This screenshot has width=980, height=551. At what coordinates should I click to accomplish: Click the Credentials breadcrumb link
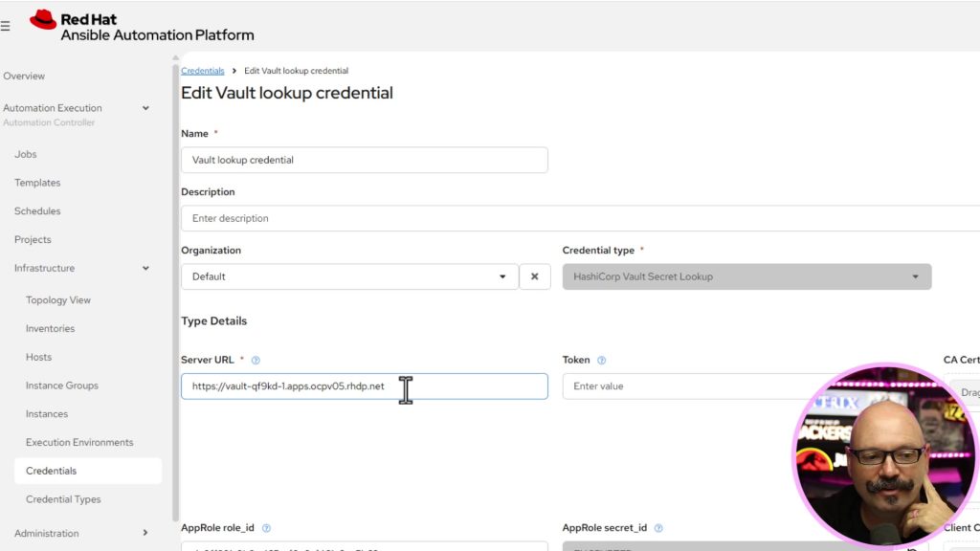tap(203, 71)
